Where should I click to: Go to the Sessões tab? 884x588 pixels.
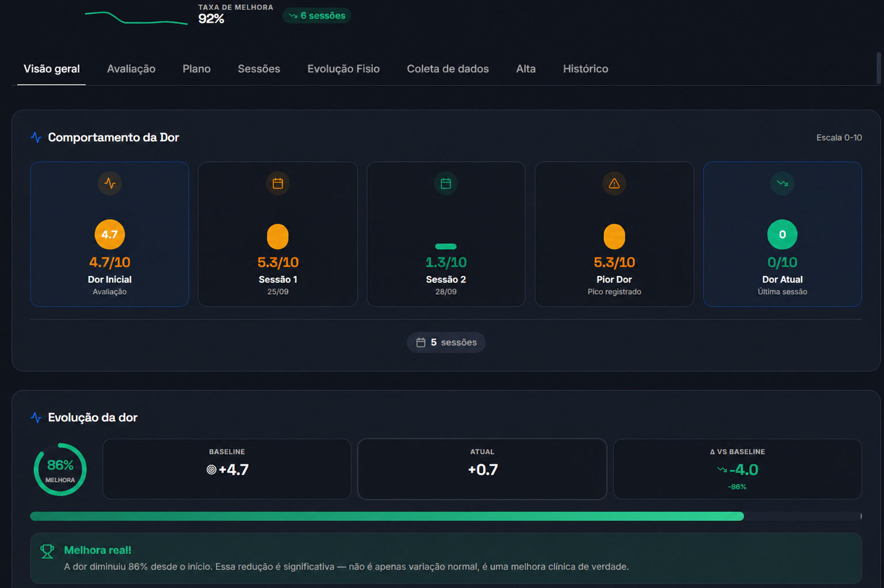259,69
